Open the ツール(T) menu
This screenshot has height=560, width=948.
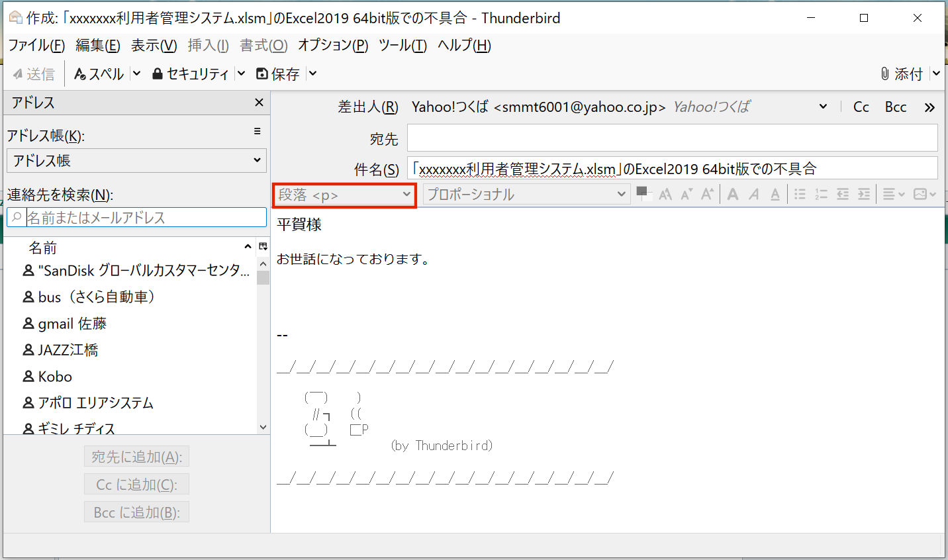[x=403, y=45]
